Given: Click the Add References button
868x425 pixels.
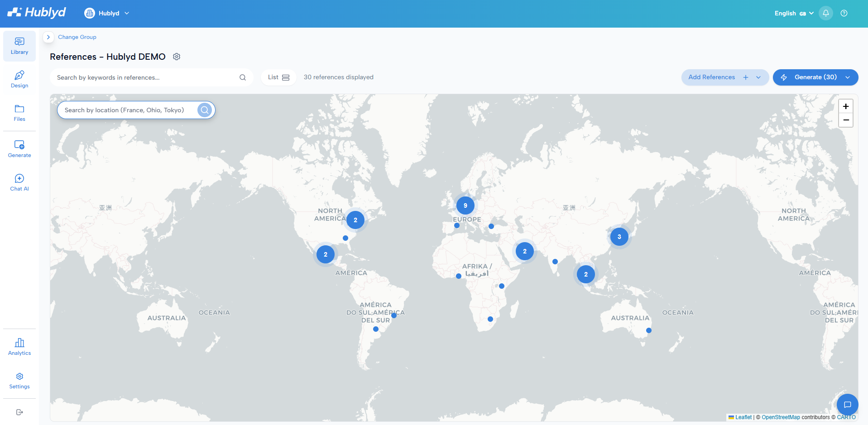Looking at the screenshot, I should point(712,77).
